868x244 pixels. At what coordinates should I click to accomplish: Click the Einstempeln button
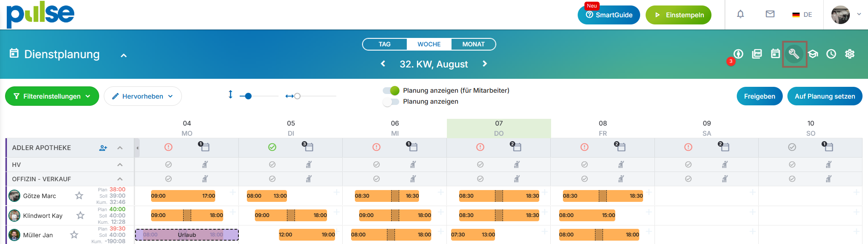click(x=678, y=15)
